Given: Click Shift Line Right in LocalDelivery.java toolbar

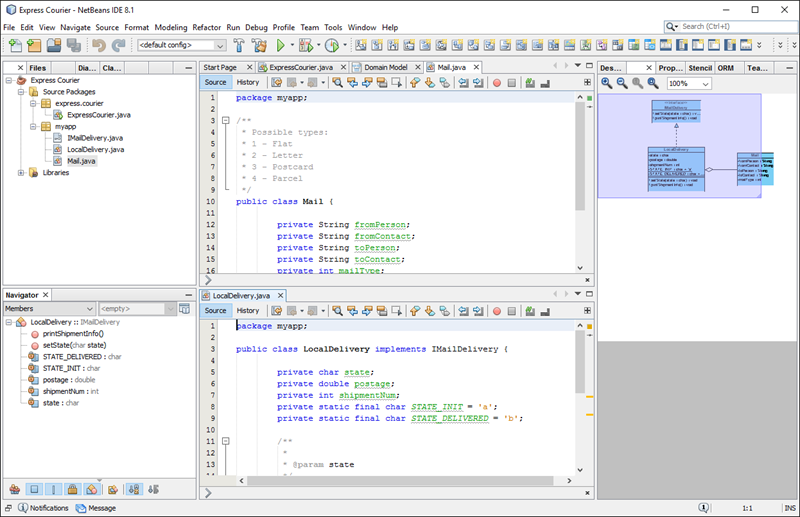Looking at the screenshot, I should click(478, 311).
